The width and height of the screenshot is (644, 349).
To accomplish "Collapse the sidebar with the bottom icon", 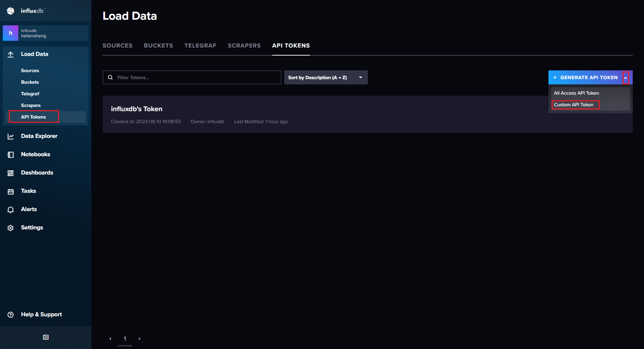I will click(x=45, y=337).
